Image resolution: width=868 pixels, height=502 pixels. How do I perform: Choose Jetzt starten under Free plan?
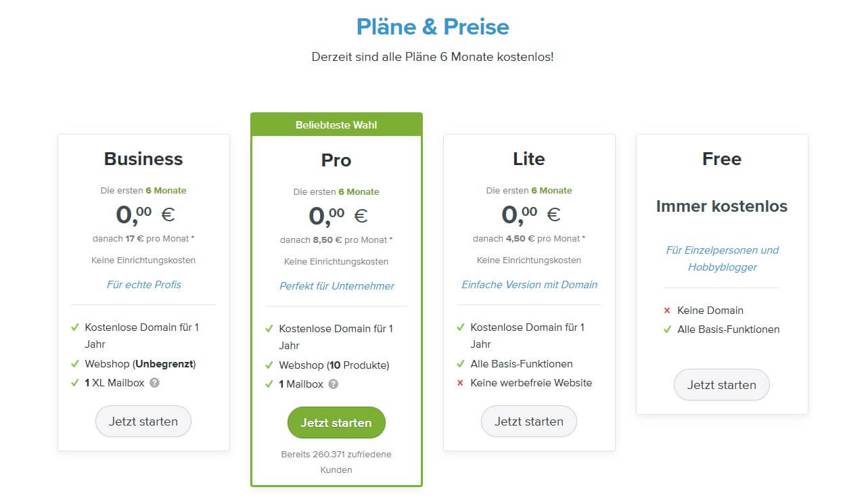[722, 385]
